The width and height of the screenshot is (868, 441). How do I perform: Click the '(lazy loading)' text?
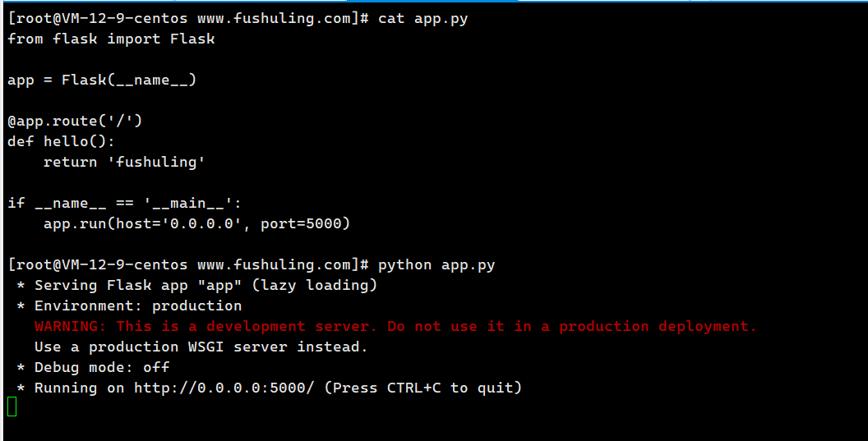click(x=314, y=285)
